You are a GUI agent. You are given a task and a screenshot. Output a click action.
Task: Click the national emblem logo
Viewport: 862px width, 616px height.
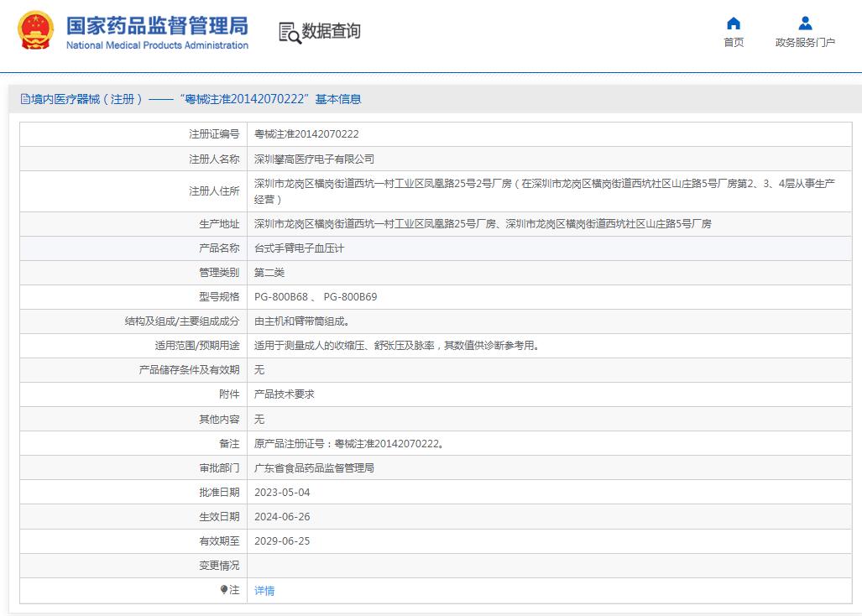click(x=36, y=31)
